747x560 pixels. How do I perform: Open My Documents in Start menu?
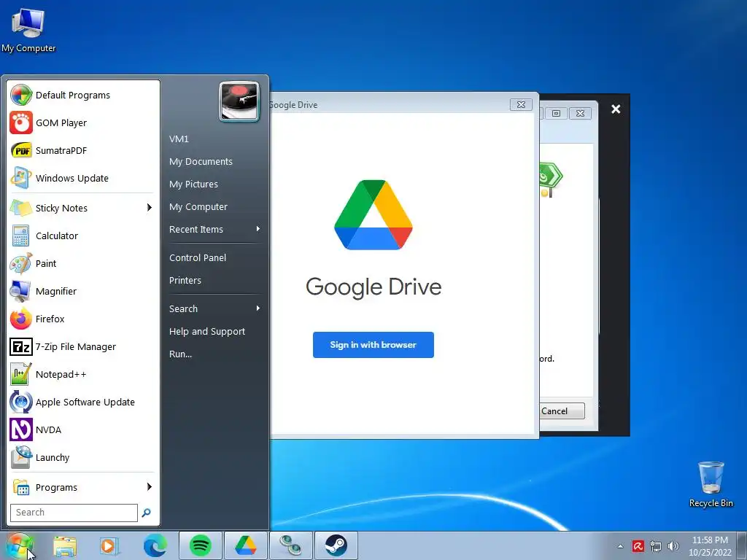201,161
